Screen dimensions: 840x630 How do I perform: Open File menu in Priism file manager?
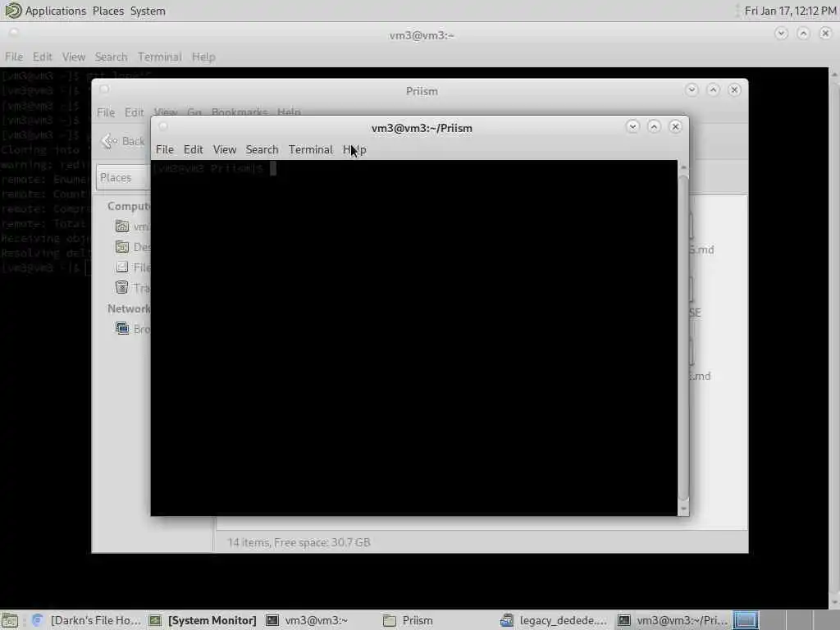106,112
